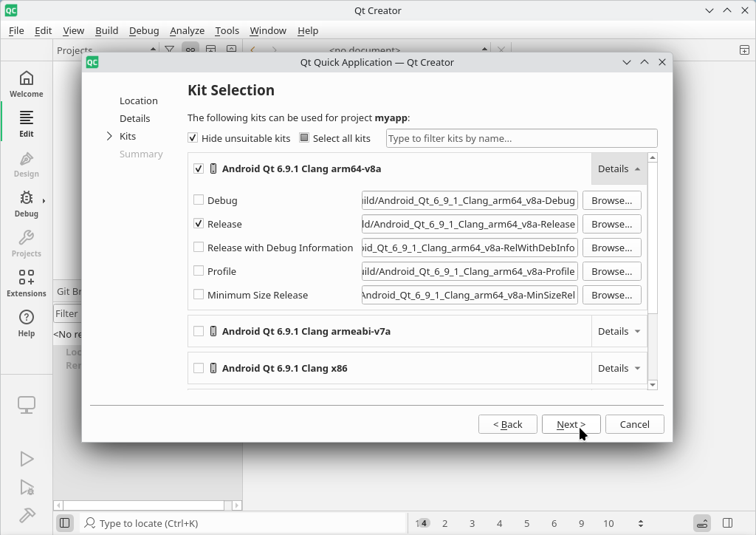The height and width of the screenshot is (535, 756).
Task: Switch to Edit mode in sidebar
Action: coord(27,124)
